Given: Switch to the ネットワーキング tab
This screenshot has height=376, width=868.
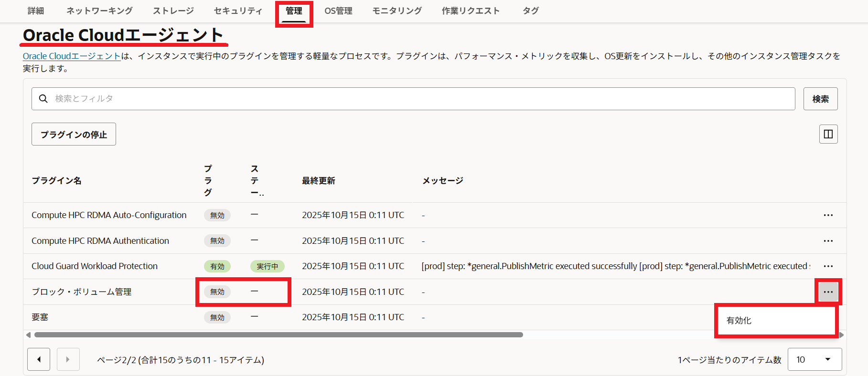Looking at the screenshot, I should pos(99,11).
